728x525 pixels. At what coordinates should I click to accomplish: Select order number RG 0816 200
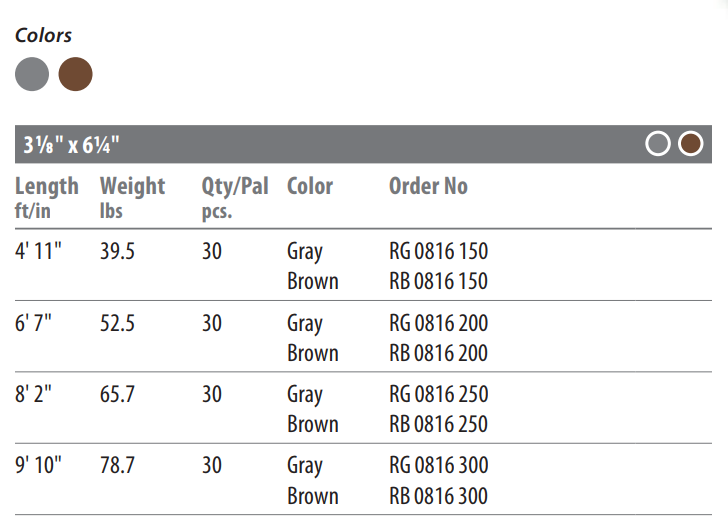438,323
